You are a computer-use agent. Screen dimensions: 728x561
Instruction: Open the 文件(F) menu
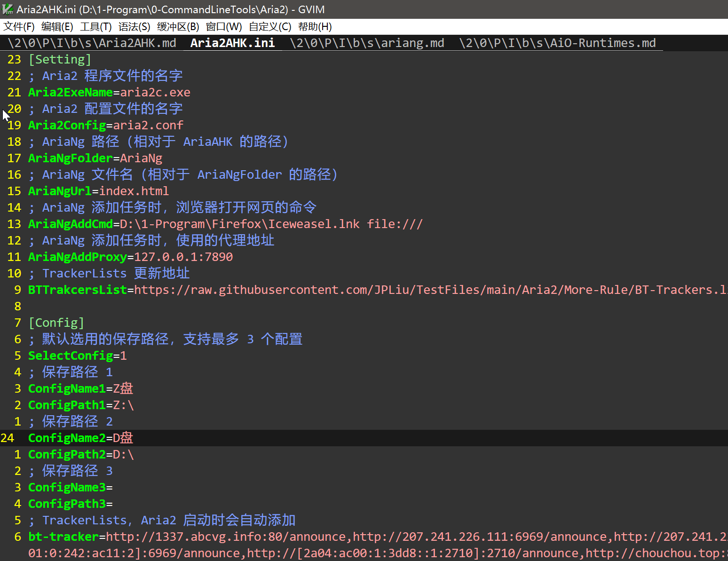point(19,27)
